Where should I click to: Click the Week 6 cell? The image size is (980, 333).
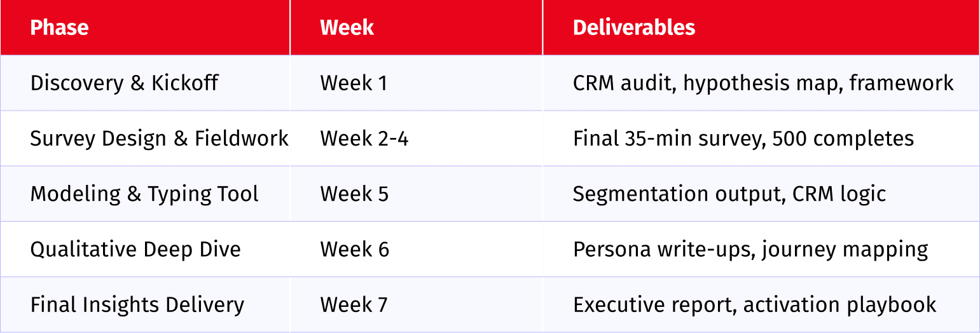(416, 249)
